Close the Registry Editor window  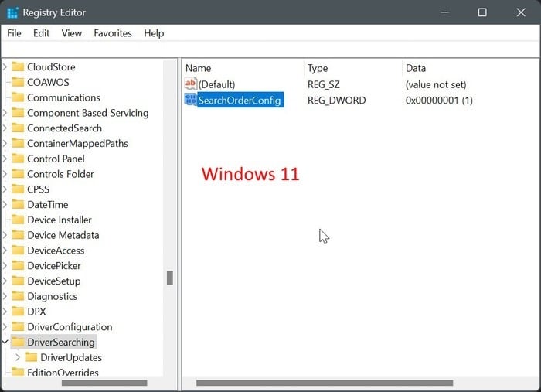pyautogui.click(x=521, y=12)
